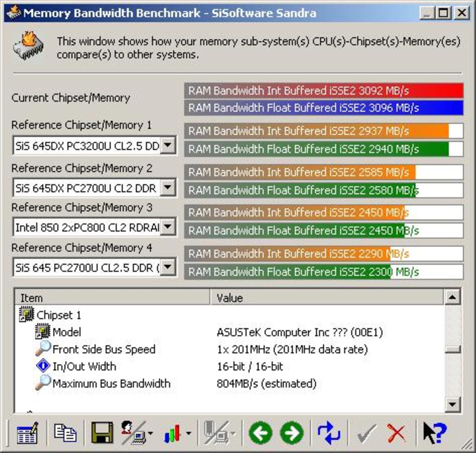476x453 pixels.
Task: Click the Item column header
Action: point(112,298)
